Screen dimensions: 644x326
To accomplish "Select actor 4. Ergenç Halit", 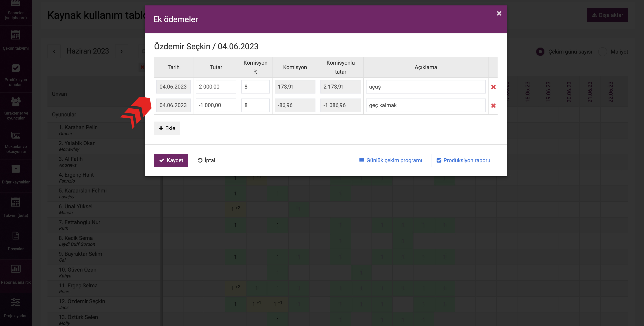I will click(x=76, y=175).
